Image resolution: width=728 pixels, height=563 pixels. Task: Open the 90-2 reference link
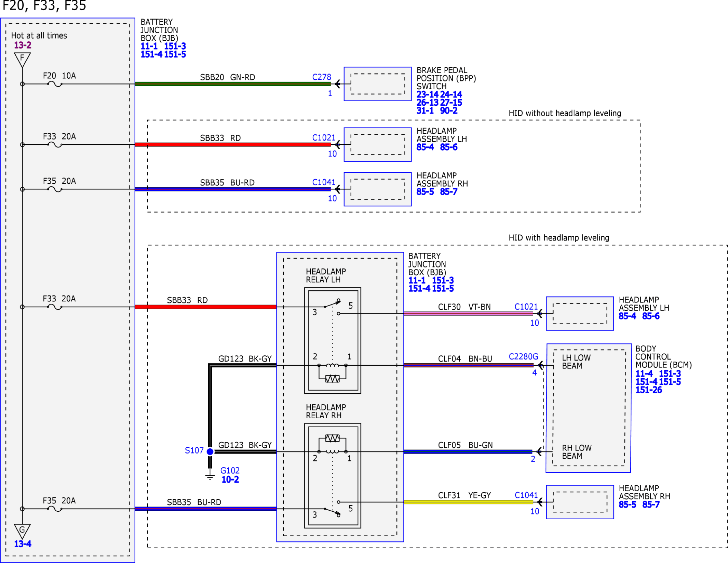(449, 111)
